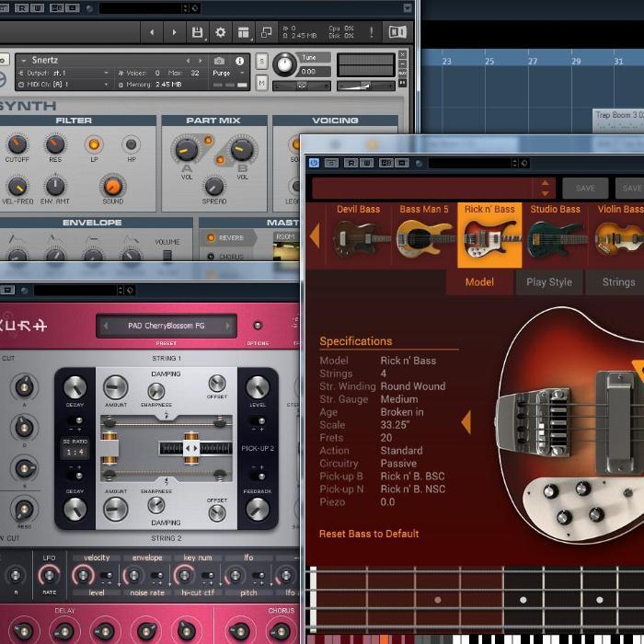The image size is (644, 644).
Task: Toggle bass plugin power button icon
Action: coord(315,163)
